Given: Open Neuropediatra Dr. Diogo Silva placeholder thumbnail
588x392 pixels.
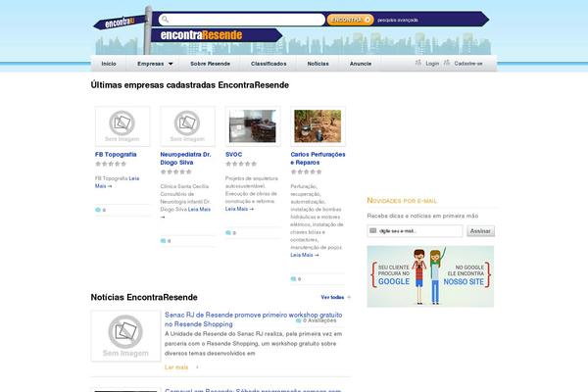Looking at the screenshot, I should coord(187,126).
